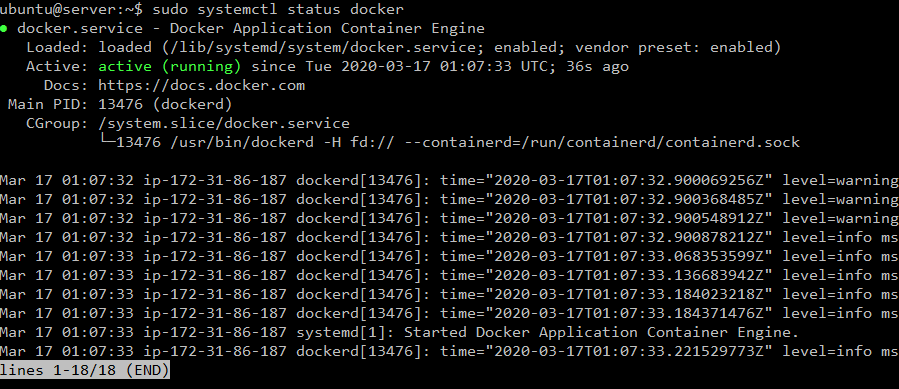Click the 'ubuntu@server:~$' prompt
The height and width of the screenshot is (389, 899).
pyautogui.click(x=72, y=9)
